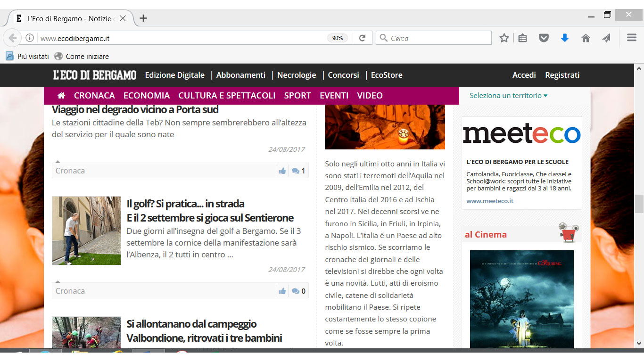Open the hamburger menu in Firefox
644x362 pixels.
click(x=631, y=38)
